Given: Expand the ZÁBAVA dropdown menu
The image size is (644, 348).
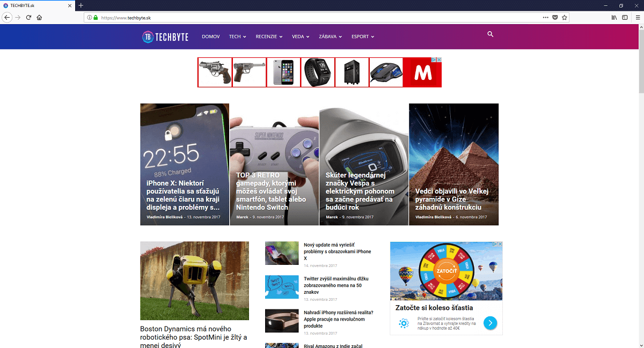Looking at the screenshot, I should (x=331, y=36).
